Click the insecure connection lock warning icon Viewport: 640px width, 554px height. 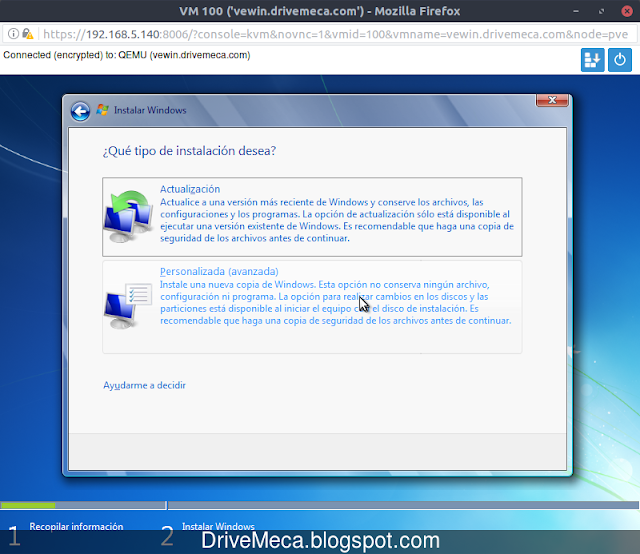click(27, 34)
